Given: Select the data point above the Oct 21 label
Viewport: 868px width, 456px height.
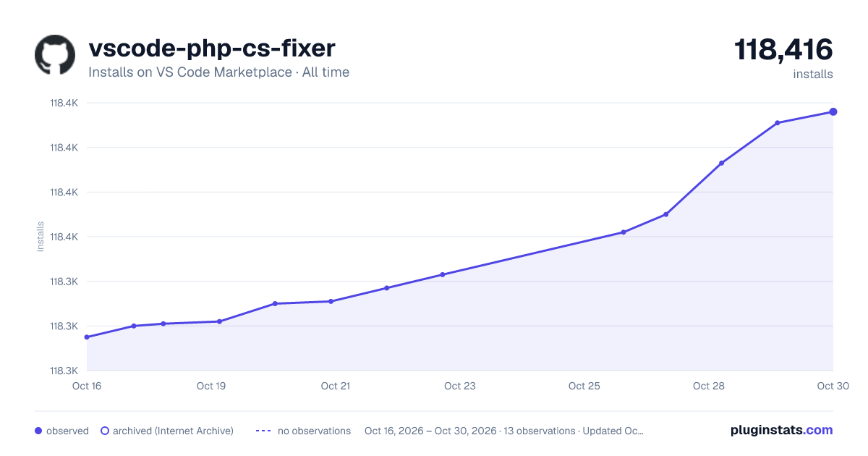Looking at the screenshot, I should [x=331, y=301].
